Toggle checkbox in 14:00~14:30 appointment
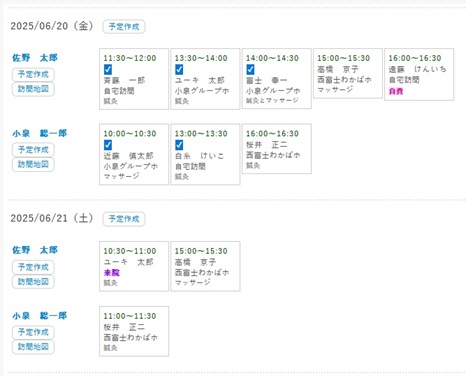Screen dimensions: 466x376 (x=250, y=70)
